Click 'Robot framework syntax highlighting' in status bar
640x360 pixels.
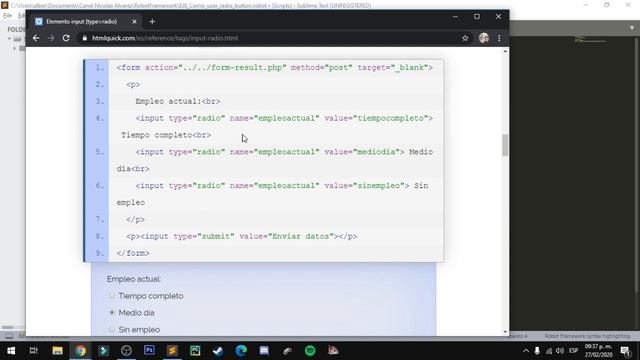(x=587, y=336)
